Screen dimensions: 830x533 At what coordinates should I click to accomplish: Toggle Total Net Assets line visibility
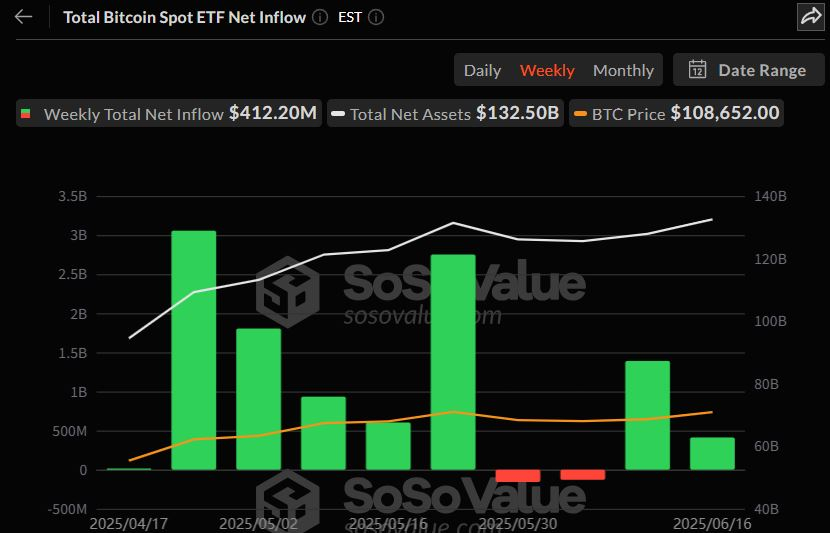[x=410, y=114]
